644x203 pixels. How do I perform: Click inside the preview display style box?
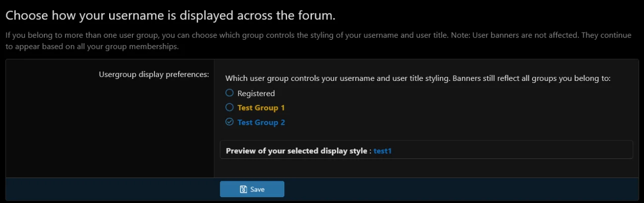point(503,150)
